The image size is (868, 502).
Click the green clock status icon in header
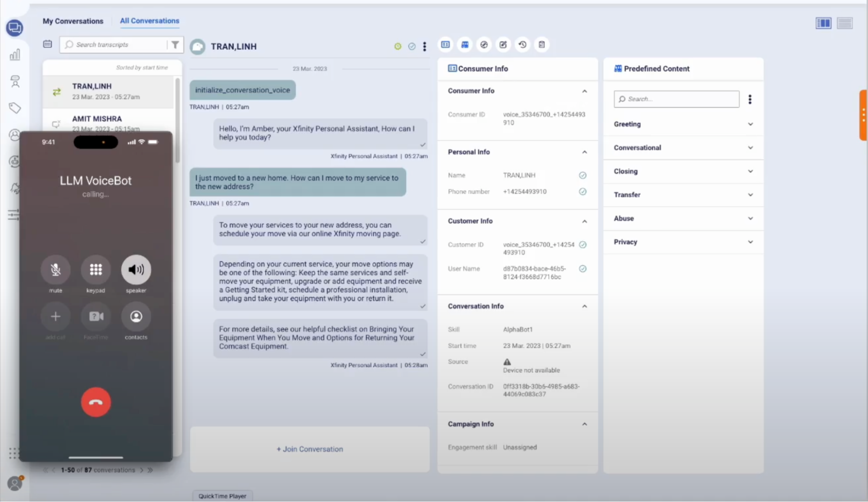(398, 46)
